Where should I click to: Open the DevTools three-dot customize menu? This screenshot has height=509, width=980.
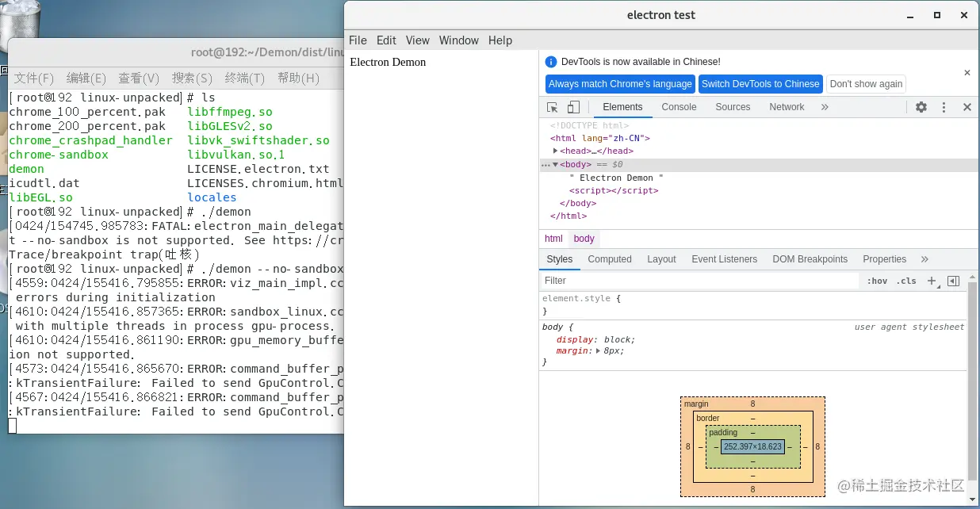point(944,107)
